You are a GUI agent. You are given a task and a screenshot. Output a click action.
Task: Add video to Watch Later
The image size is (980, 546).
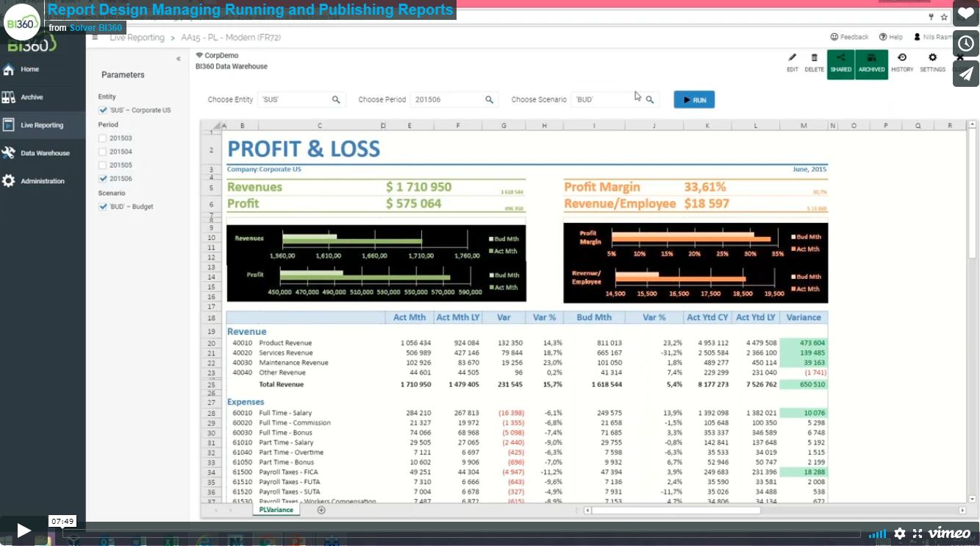pos(966,44)
